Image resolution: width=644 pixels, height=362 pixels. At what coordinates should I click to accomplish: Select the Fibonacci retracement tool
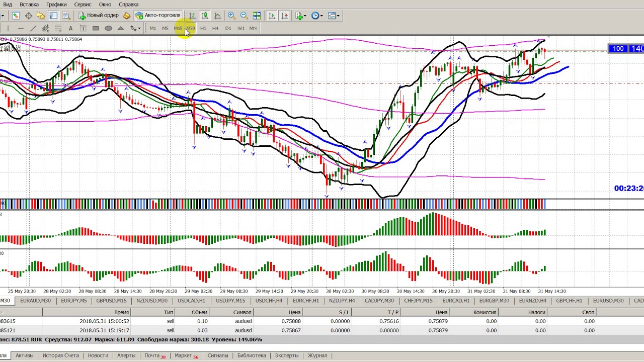(58, 28)
